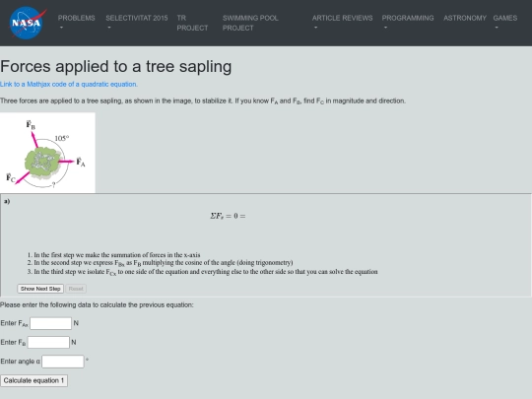Click the NASA logo in navbar

(x=28, y=23)
